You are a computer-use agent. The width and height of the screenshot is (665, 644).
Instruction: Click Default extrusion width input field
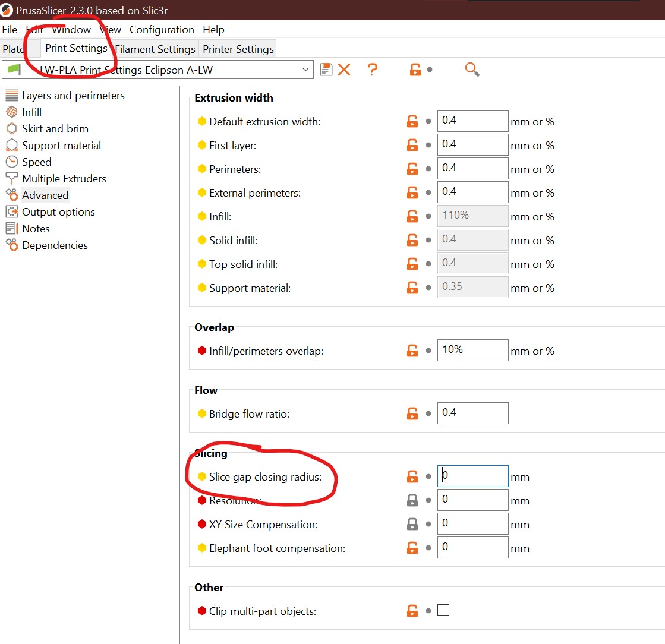472,121
